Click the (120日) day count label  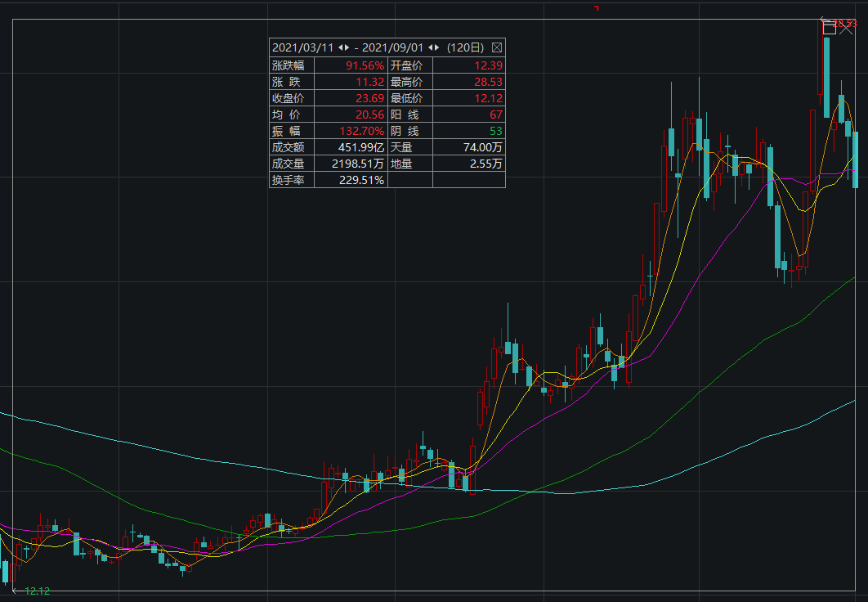tap(466, 48)
